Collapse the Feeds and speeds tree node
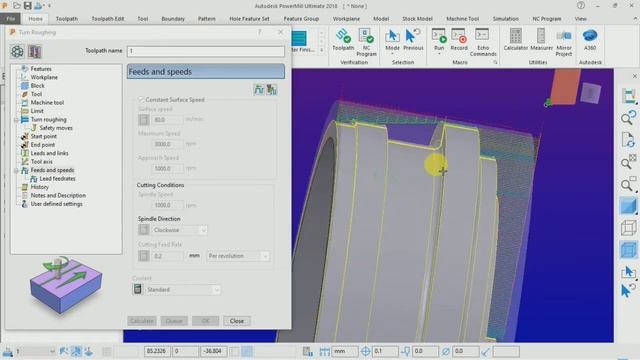Screen dimensions: 640x360 (x=16, y=170)
